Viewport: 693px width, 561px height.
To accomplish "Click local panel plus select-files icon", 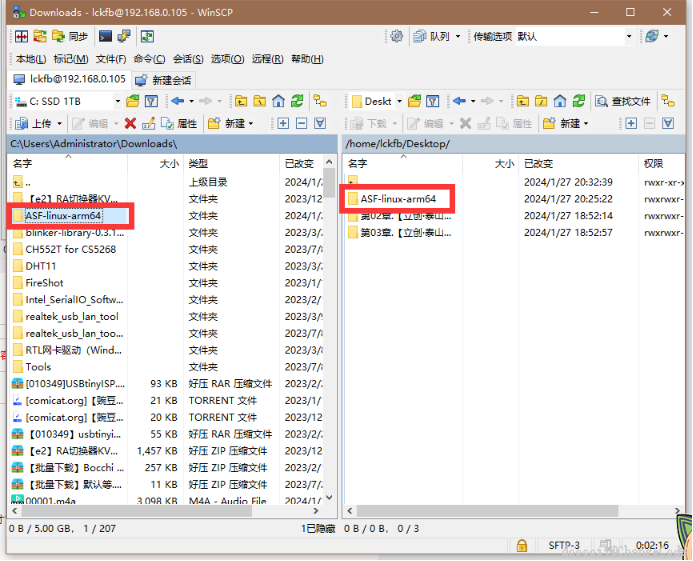I will click(283, 123).
